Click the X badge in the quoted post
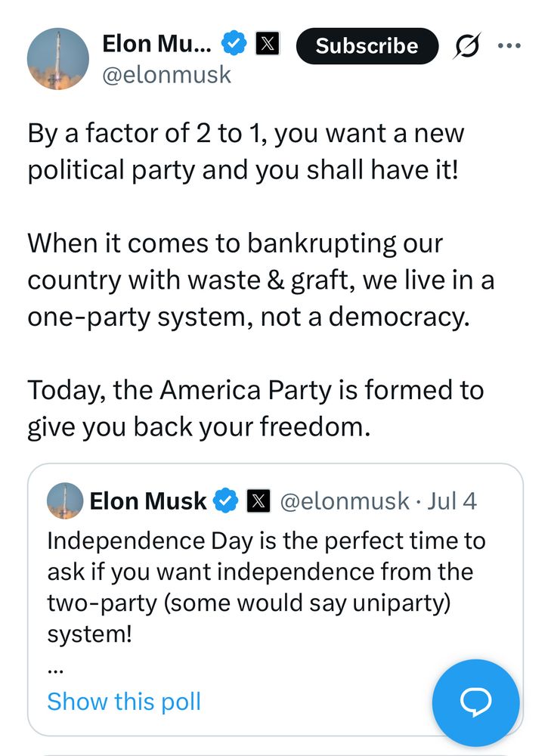The width and height of the screenshot is (551, 756). tap(258, 500)
